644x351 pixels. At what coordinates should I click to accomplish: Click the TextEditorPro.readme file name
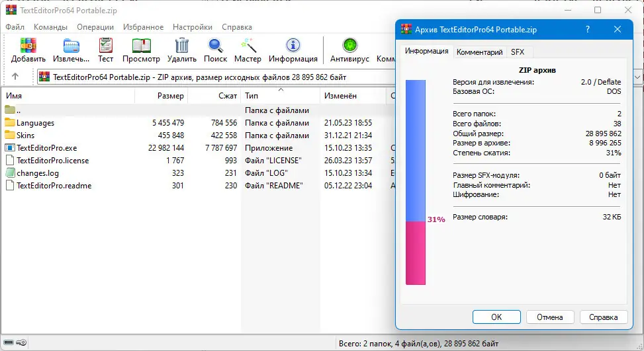54,185
